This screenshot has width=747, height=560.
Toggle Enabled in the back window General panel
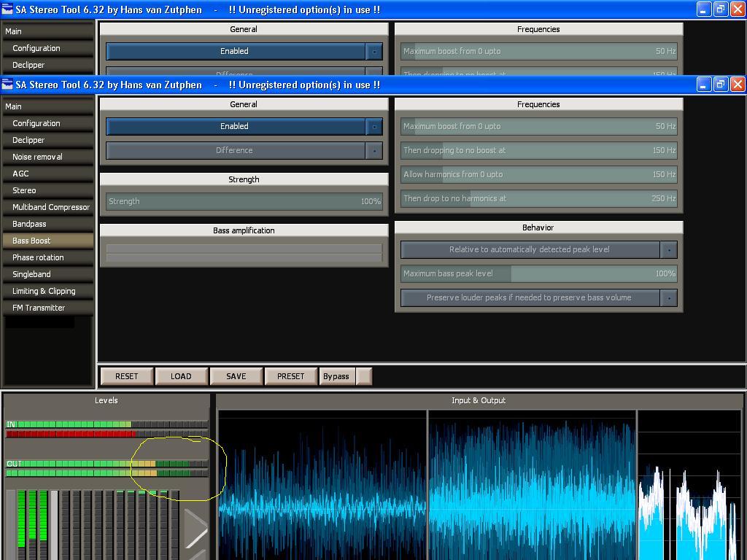[x=236, y=51]
